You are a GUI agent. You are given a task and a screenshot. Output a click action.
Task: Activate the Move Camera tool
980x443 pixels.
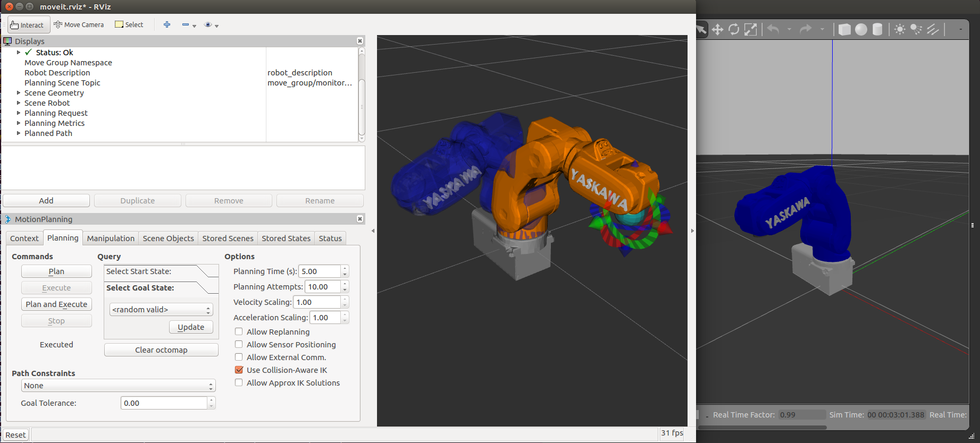(79, 24)
